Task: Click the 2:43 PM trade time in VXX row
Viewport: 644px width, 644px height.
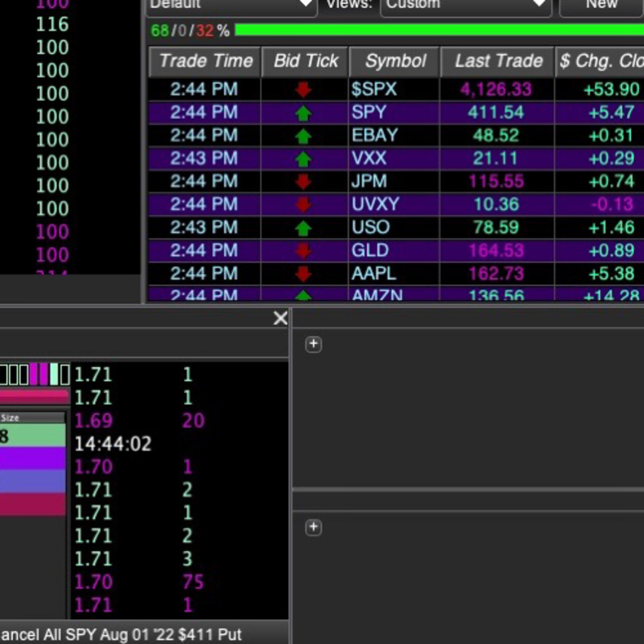Action: coord(204,158)
